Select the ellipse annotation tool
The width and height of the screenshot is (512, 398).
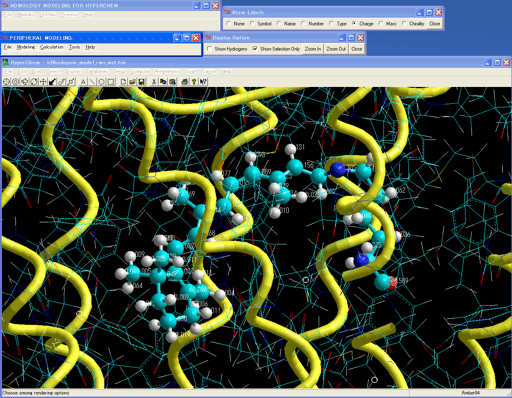coord(102,82)
